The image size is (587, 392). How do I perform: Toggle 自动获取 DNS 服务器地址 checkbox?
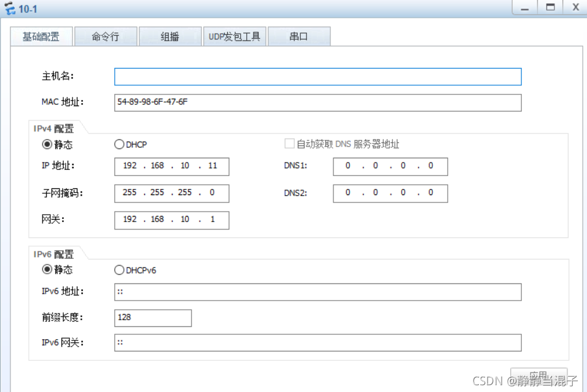pyautogui.click(x=289, y=144)
